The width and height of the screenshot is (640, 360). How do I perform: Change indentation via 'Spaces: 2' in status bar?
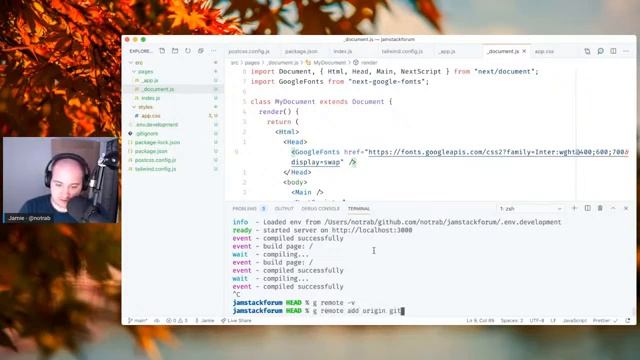pos(512,321)
